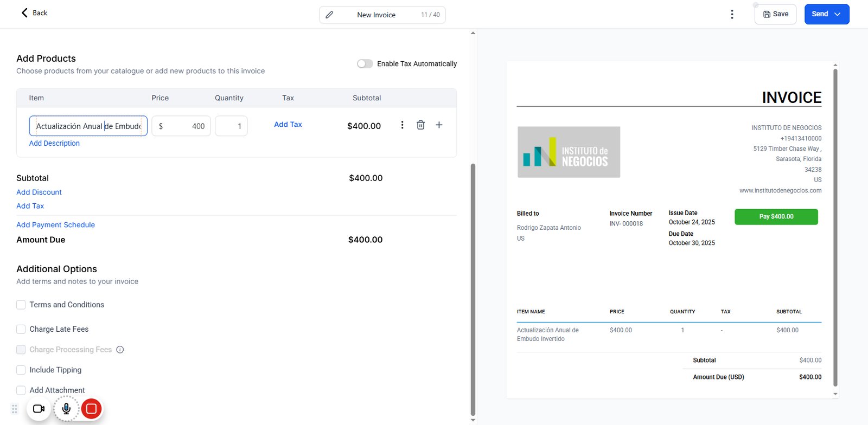Screen dimensions: 868x425
Task: Click the quantity input field
Action: tap(231, 126)
